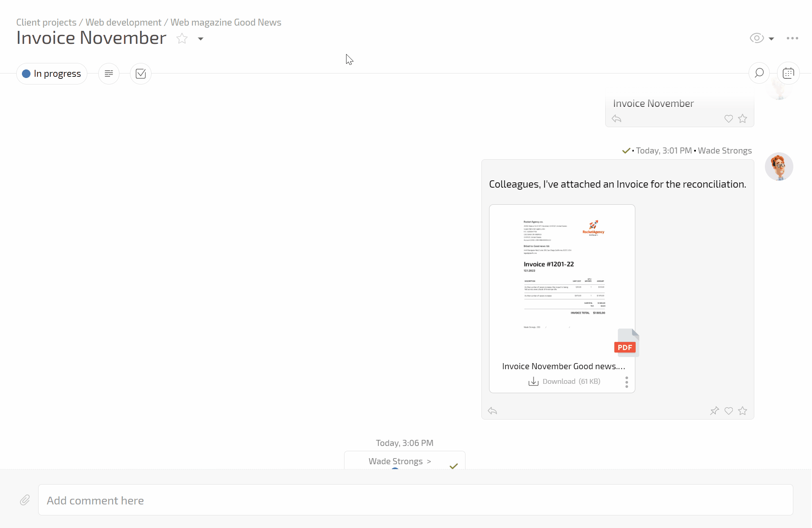Click the checklist icon in the toolbar

(141, 74)
